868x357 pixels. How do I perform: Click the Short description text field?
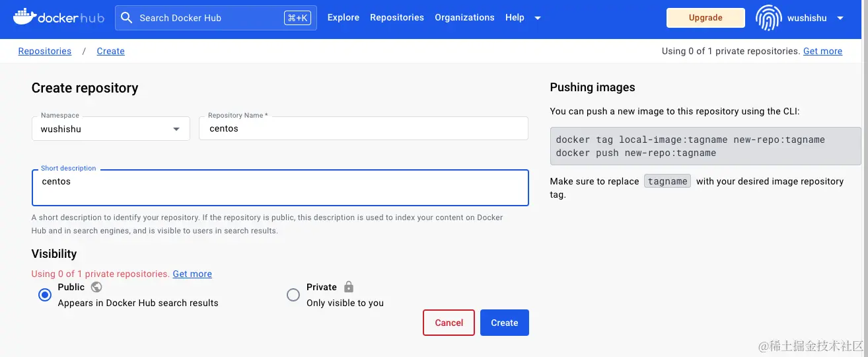280,188
